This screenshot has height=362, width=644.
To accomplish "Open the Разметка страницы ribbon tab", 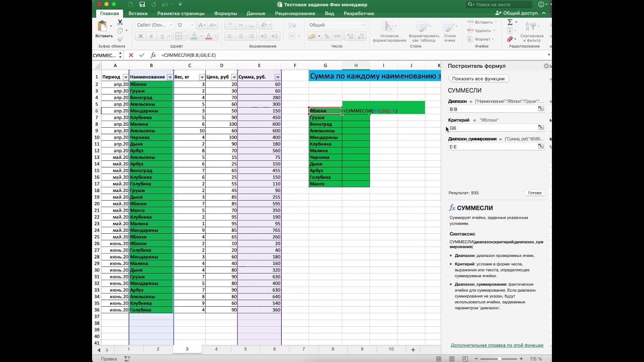I will (180, 14).
